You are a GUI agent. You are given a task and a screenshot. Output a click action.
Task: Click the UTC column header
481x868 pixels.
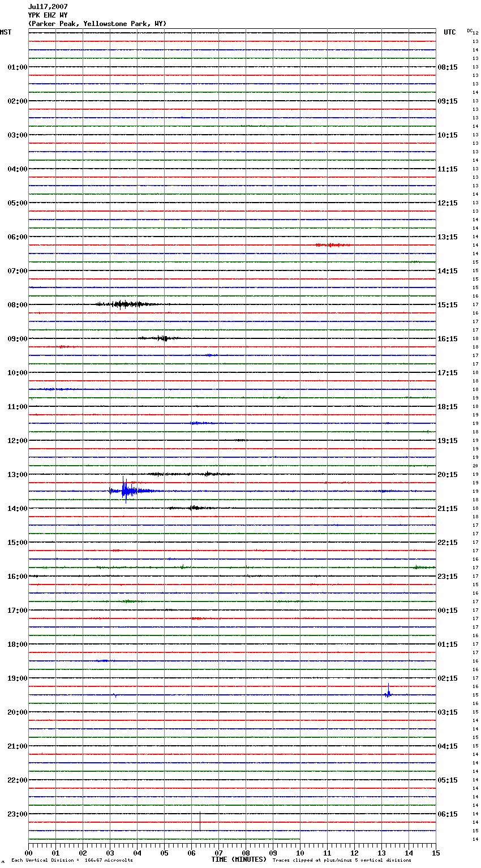450,32
